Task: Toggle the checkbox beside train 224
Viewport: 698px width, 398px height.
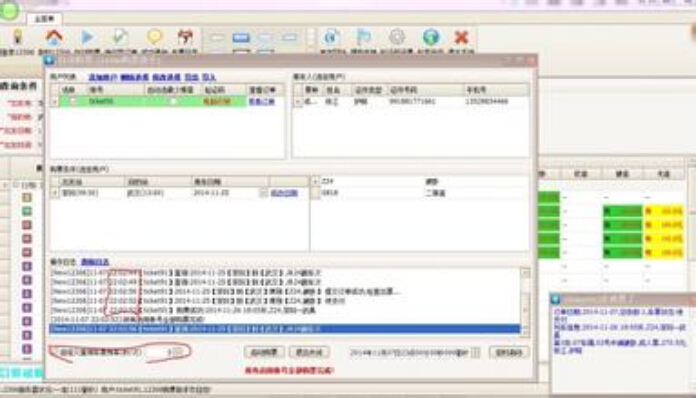Action: pos(315,181)
